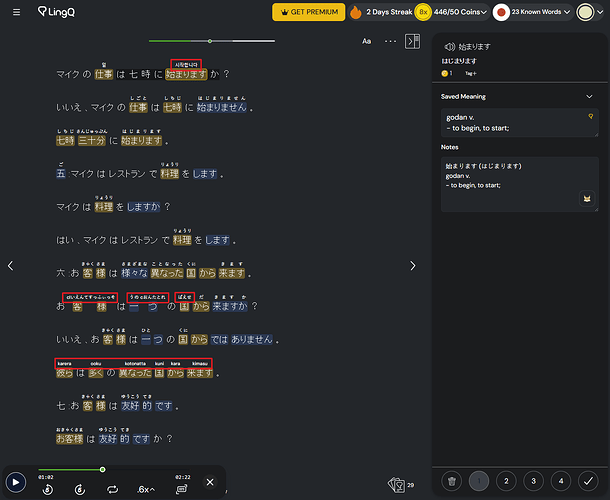This screenshot has height=500, width=610.
Task: Click the Tag+ add tag link
Action: pos(470,73)
